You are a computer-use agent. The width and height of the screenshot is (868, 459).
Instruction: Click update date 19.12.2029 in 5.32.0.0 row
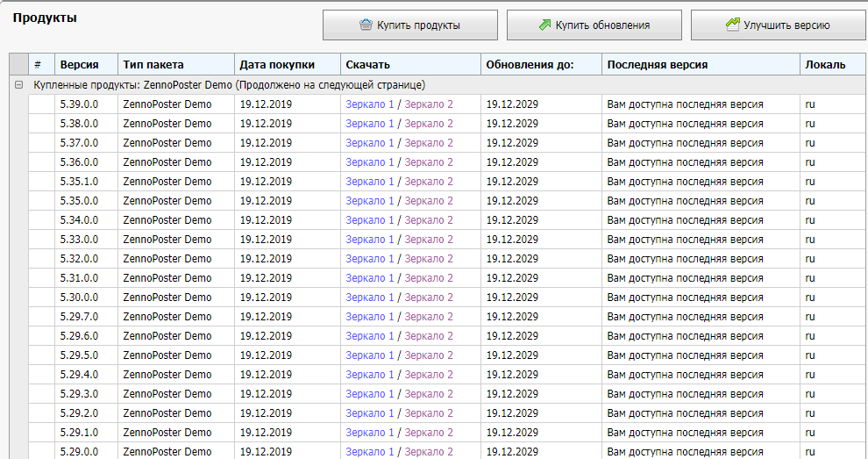512,259
